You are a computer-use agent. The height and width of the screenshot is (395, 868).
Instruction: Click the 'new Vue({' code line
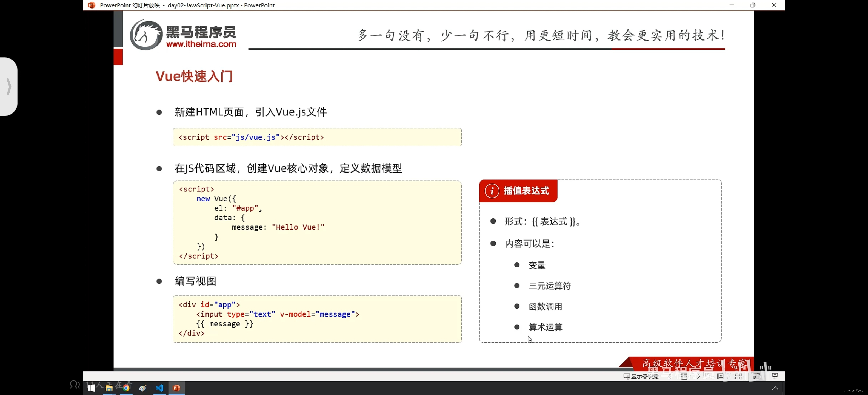pyautogui.click(x=216, y=199)
